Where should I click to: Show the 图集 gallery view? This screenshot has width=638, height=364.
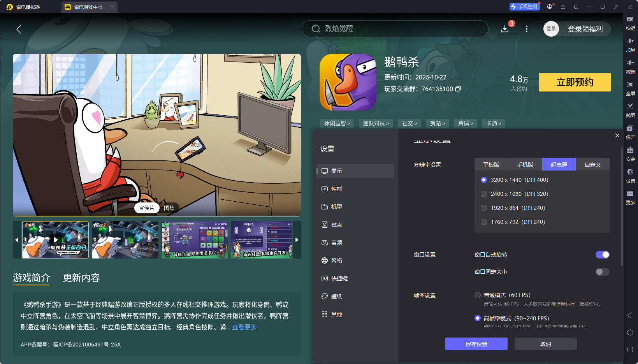[169, 208]
